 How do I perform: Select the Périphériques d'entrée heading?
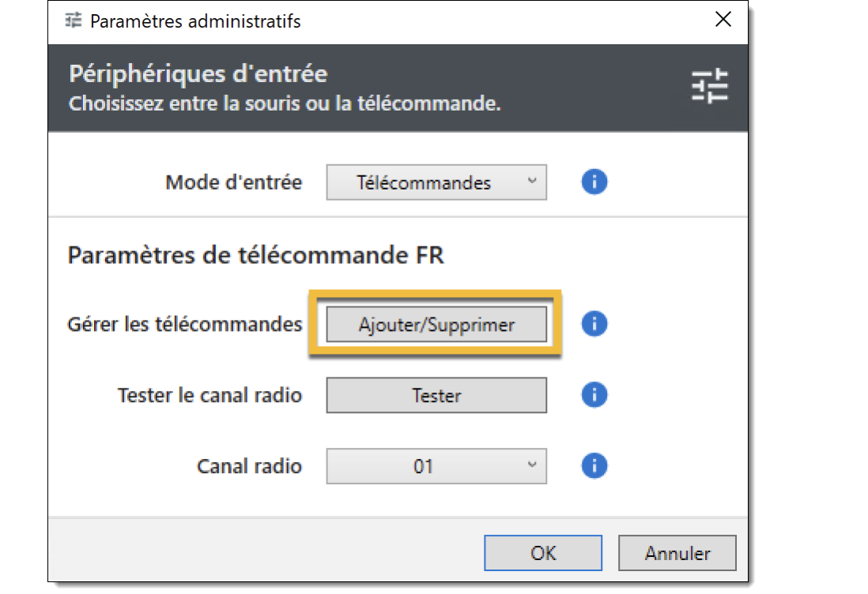tap(198, 74)
